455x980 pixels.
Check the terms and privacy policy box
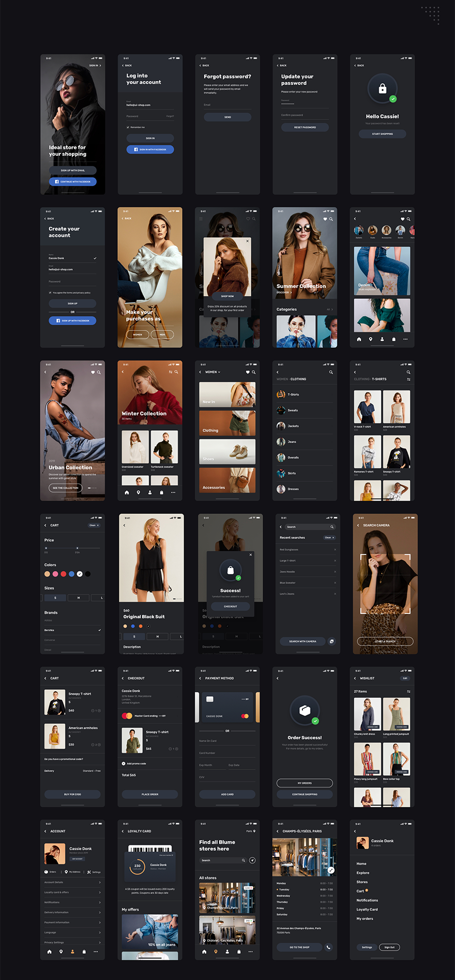pyautogui.click(x=50, y=293)
